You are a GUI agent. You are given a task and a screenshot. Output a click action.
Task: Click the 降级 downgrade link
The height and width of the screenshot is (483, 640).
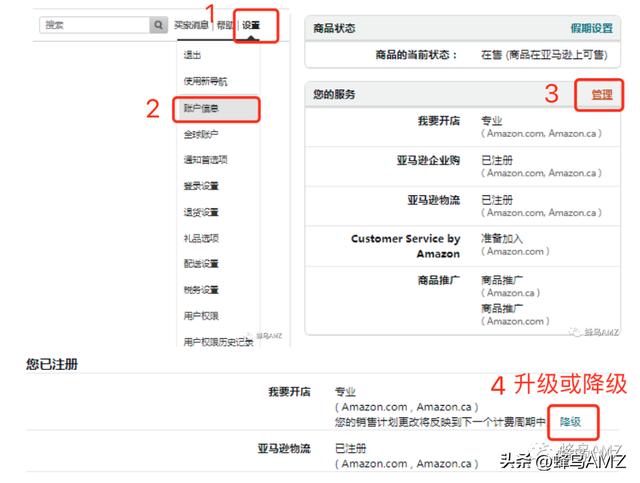[x=570, y=421]
